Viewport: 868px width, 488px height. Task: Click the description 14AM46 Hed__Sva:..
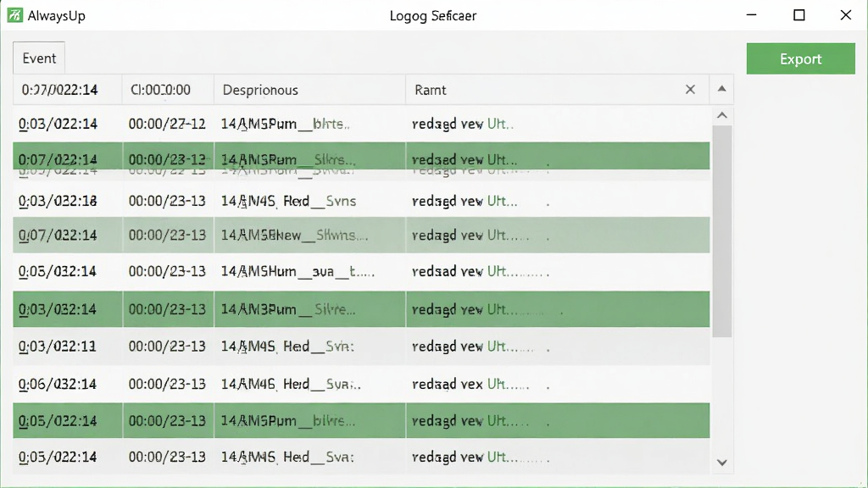291,384
